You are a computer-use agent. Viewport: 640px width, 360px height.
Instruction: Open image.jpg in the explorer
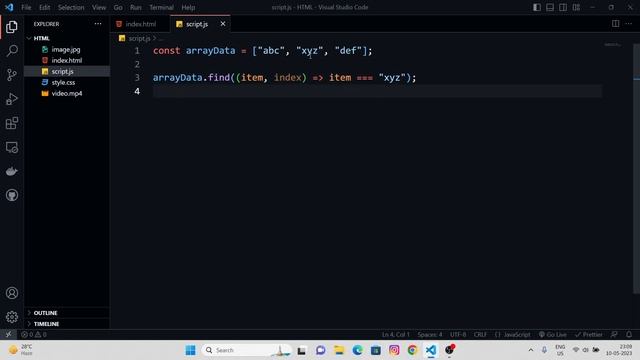[x=66, y=49]
